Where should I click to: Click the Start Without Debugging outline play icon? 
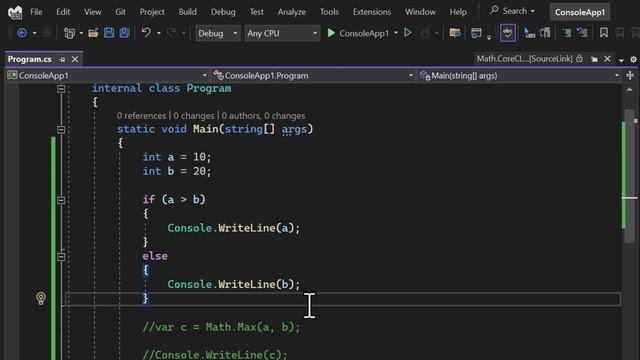coord(407,33)
